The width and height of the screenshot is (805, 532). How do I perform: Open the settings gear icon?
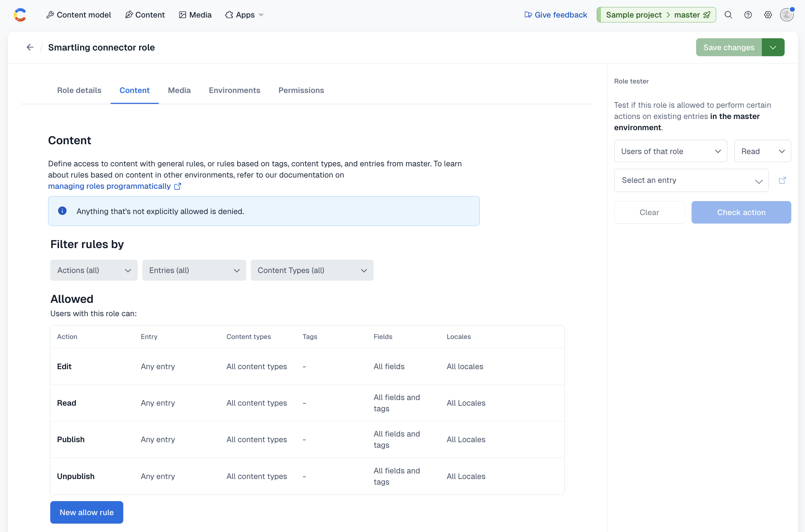click(x=768, y=15)
